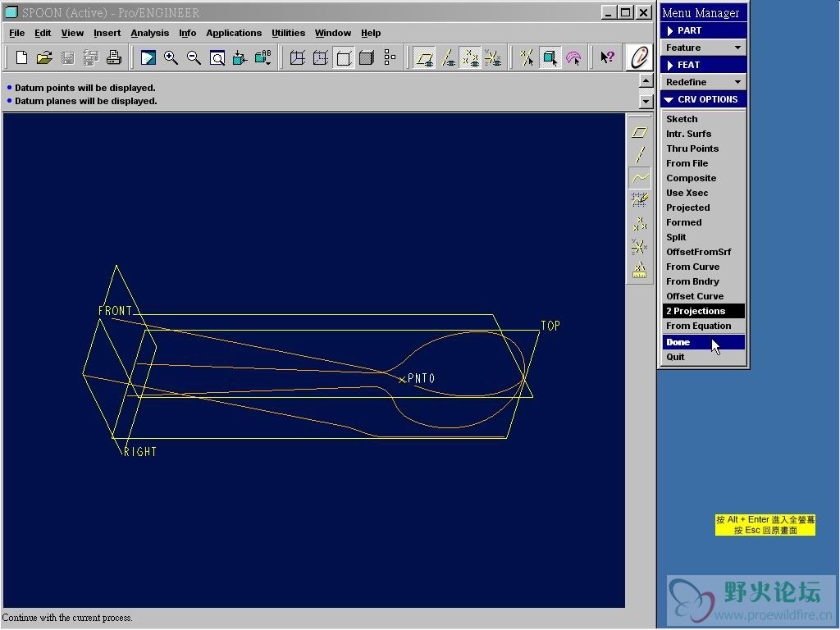840x630 pixels.
Task: Switch to hidden line display
Action: pyautogui.click(x=321, y=57)
